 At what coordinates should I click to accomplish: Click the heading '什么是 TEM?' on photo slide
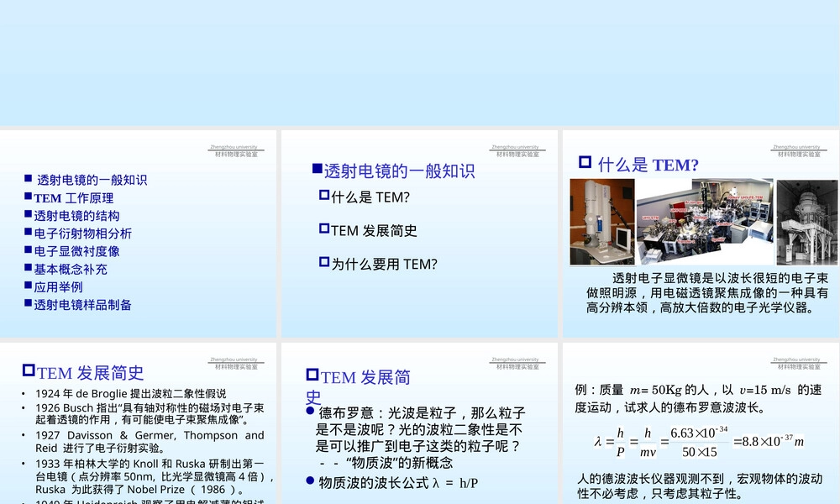click(648, 165)
